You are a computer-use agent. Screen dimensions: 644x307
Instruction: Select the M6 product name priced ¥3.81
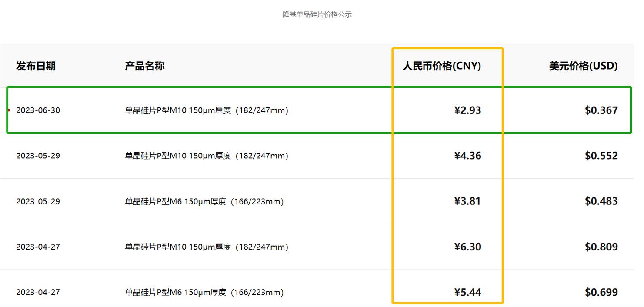pyautogui.click(x=204, y=201)
